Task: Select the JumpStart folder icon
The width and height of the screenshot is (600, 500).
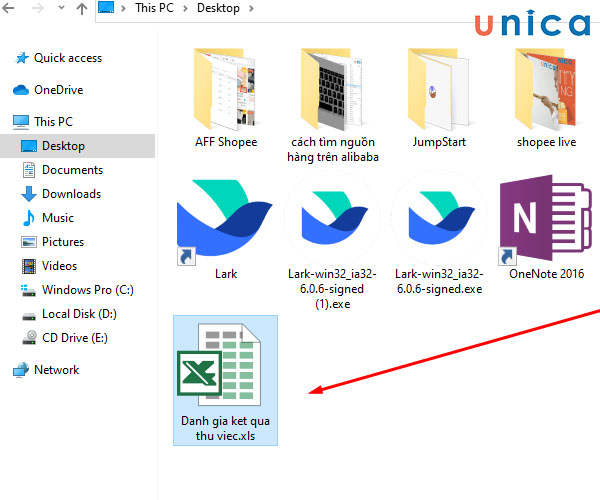Action: pos(439,89)
